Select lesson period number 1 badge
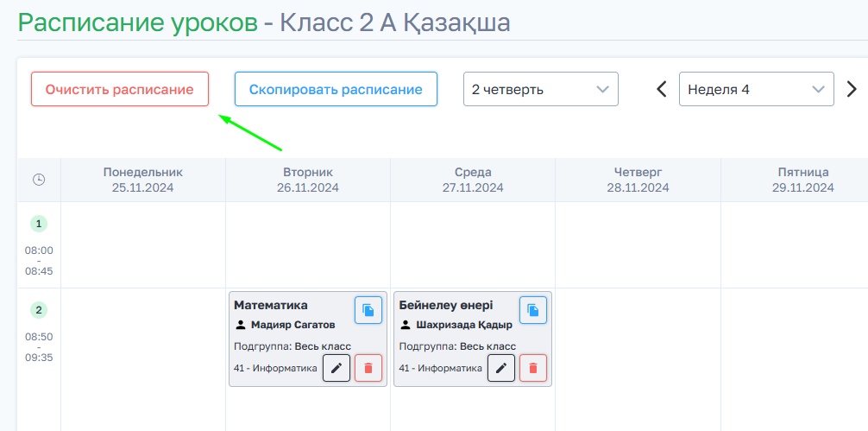 click(x=39, y=224)
